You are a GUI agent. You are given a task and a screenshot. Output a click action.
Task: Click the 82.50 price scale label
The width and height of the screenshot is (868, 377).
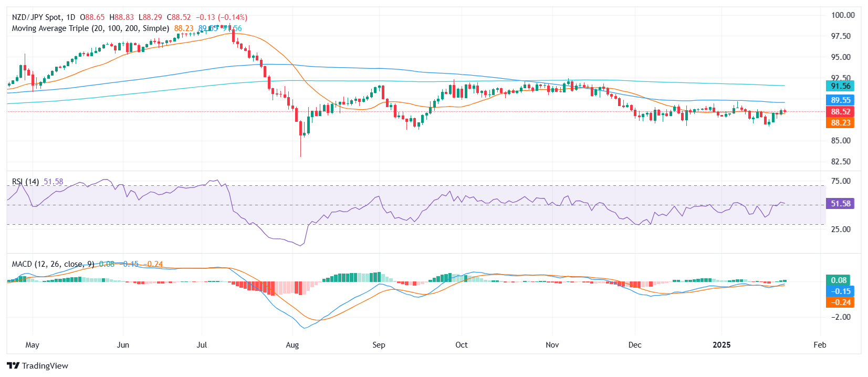pyautogui.click(x=841, y=162)
